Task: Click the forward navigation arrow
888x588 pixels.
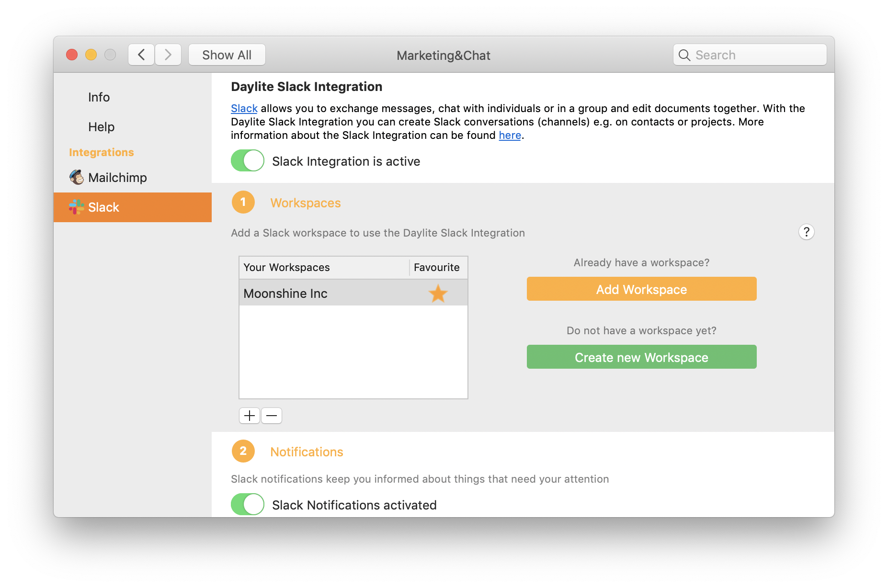Action: click(168, 55)
